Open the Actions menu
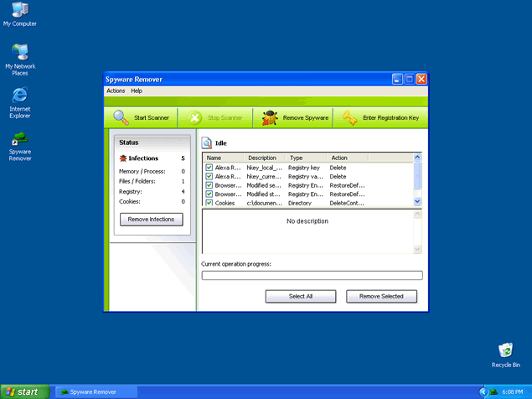The image size is (532, 399). [116, 91]
